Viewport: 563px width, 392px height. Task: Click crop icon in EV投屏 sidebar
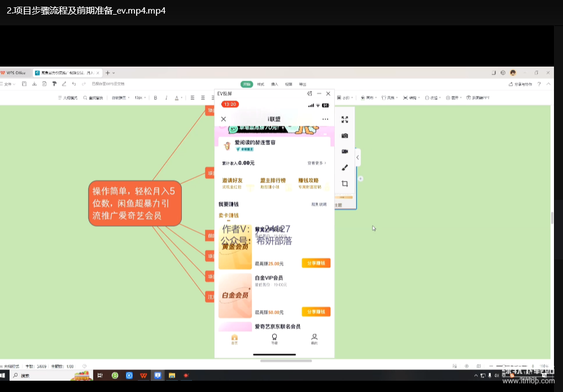[344, 184]
